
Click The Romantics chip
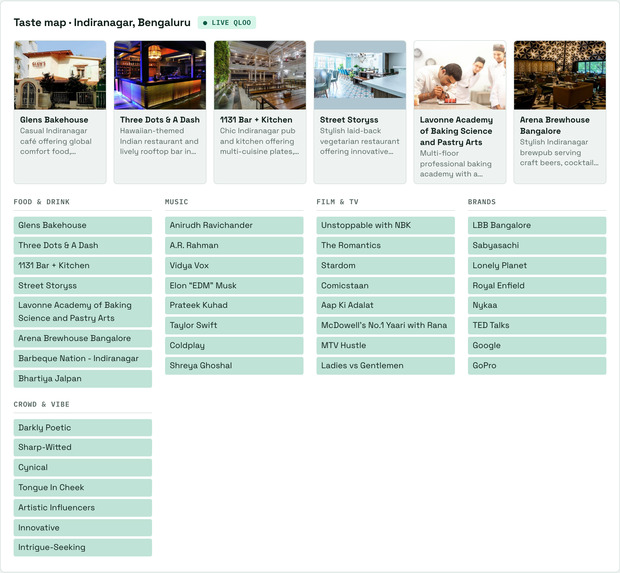(386, 246)
